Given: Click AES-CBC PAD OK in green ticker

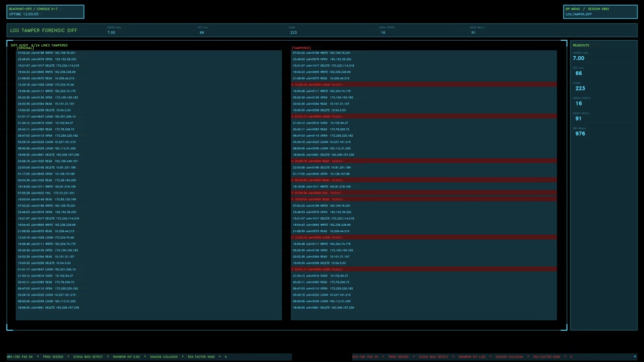Looking at the screenshot, I should 20,357.
